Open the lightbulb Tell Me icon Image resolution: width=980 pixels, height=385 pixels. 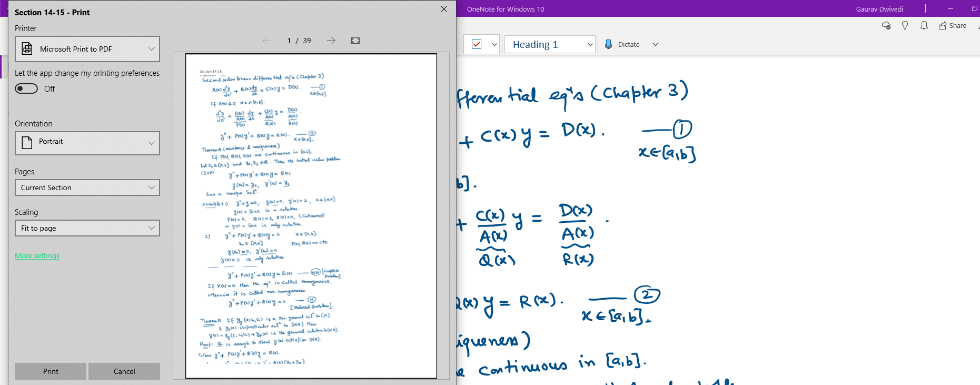[905, 25]
